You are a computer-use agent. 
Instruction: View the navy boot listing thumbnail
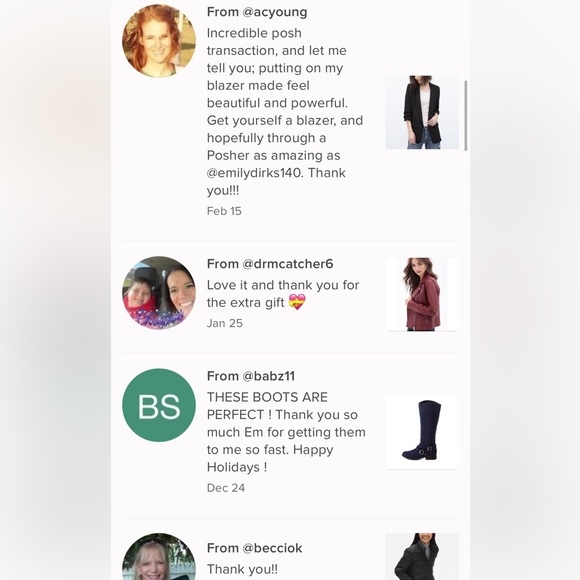[x=422, y=433]
